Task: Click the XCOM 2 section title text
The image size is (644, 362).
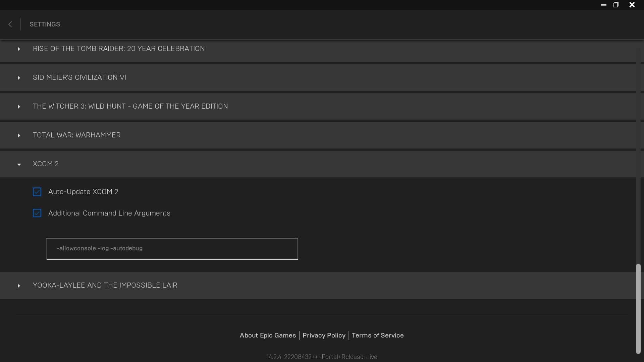Action: [x=46, y=164]
